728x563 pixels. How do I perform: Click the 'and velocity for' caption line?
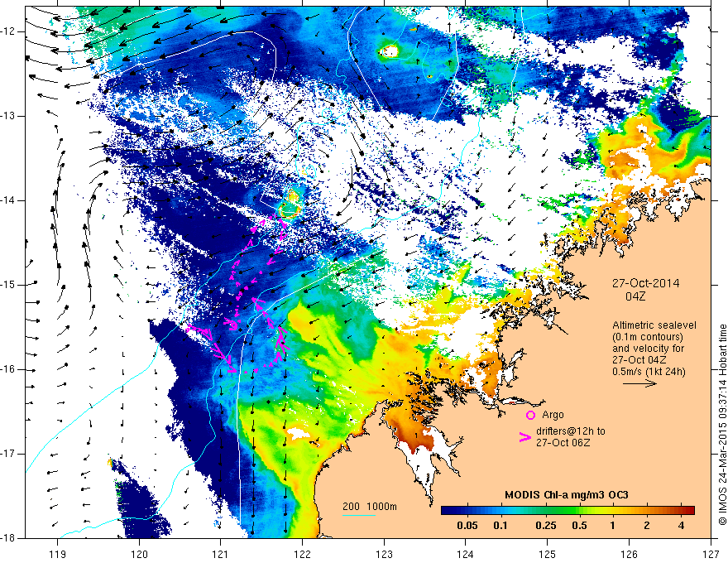pyautogui.click(x=648, y=348)
